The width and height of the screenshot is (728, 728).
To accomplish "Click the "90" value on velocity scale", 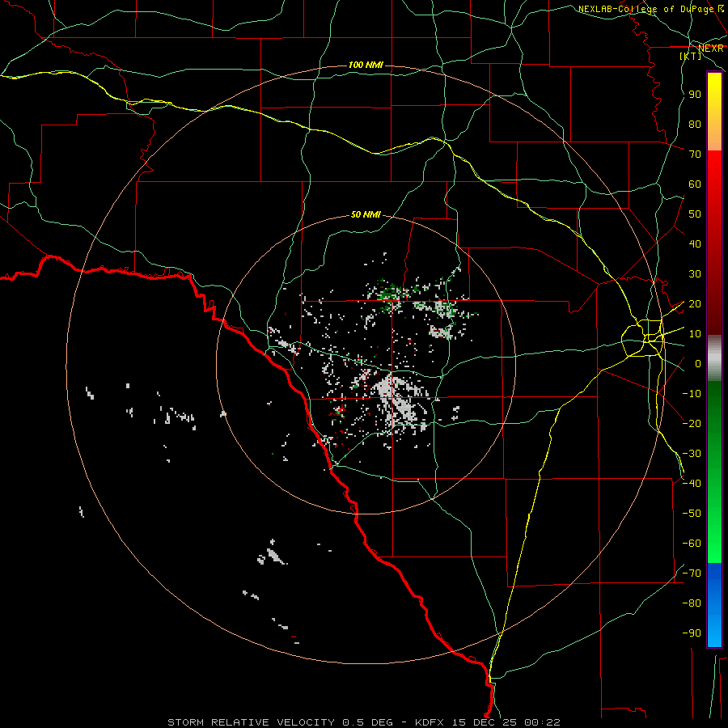I will click(x=695, y=95).
